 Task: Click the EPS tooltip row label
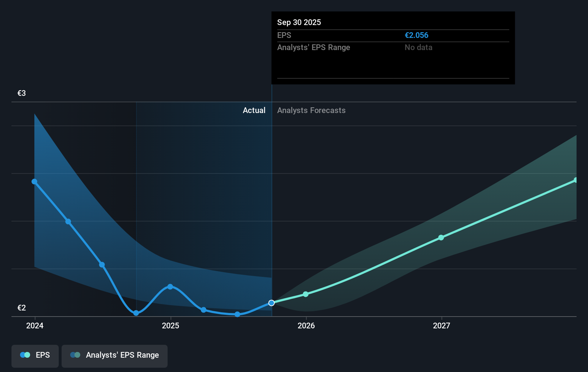tap(284, 35)
